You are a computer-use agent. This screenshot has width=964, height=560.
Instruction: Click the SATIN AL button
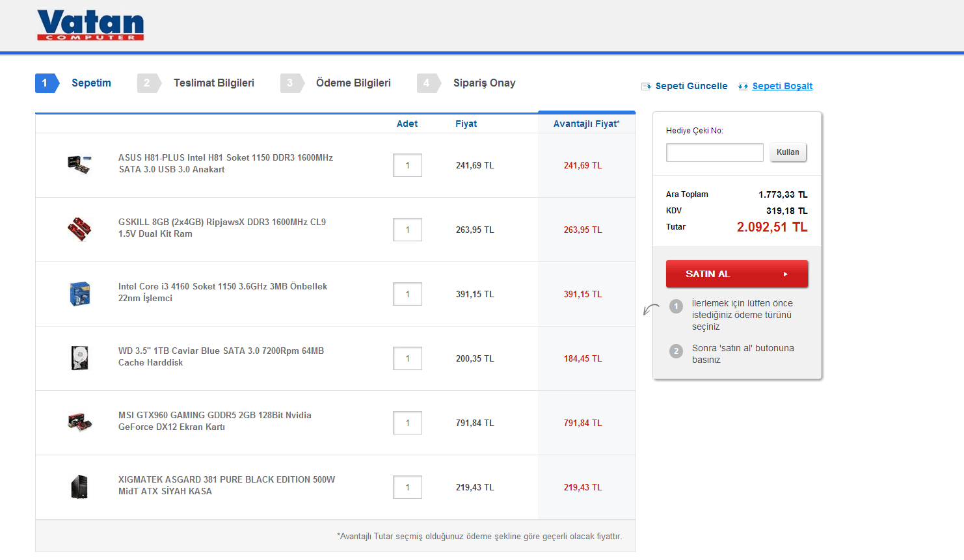(x=737, y=274)
